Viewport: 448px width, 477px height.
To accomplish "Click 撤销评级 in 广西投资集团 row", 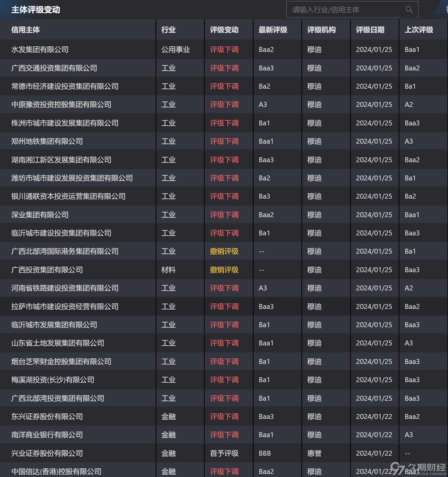I will (224, 270).
